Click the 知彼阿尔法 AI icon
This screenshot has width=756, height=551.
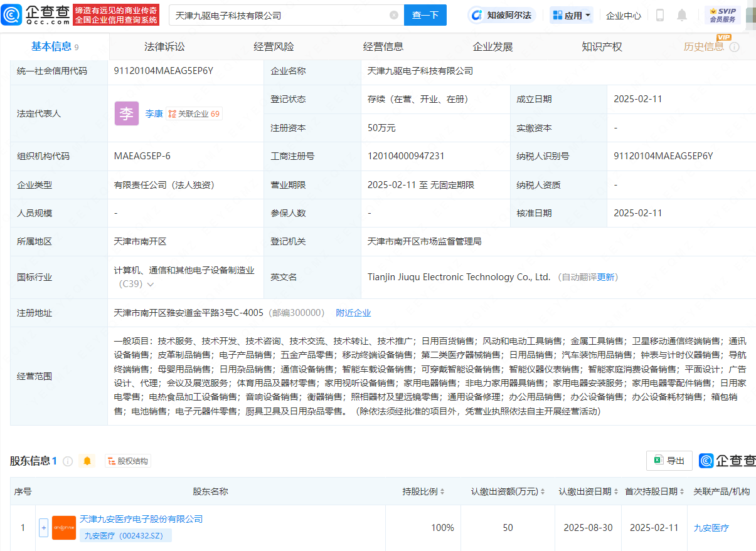(477, 15)
